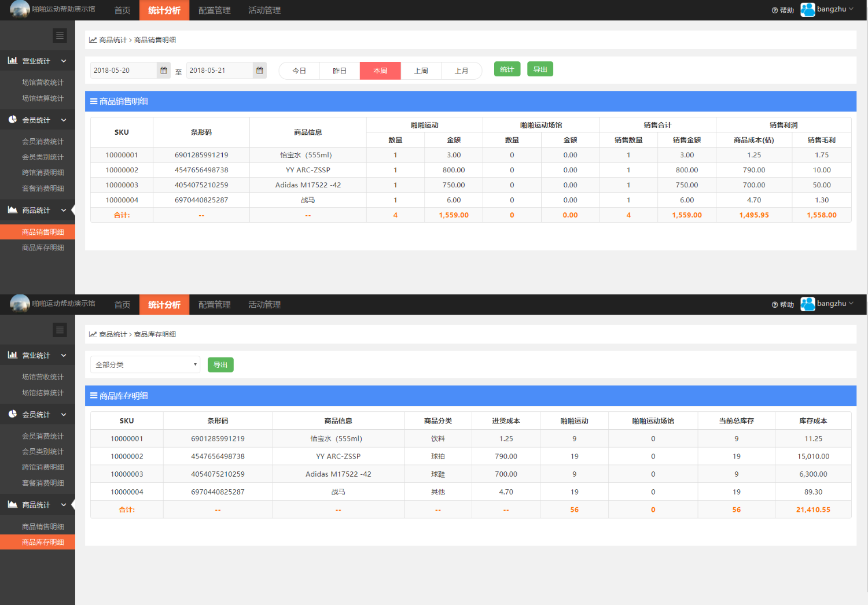Click the 1,558.00 gross profit total cell

click(x=822, y=215)
